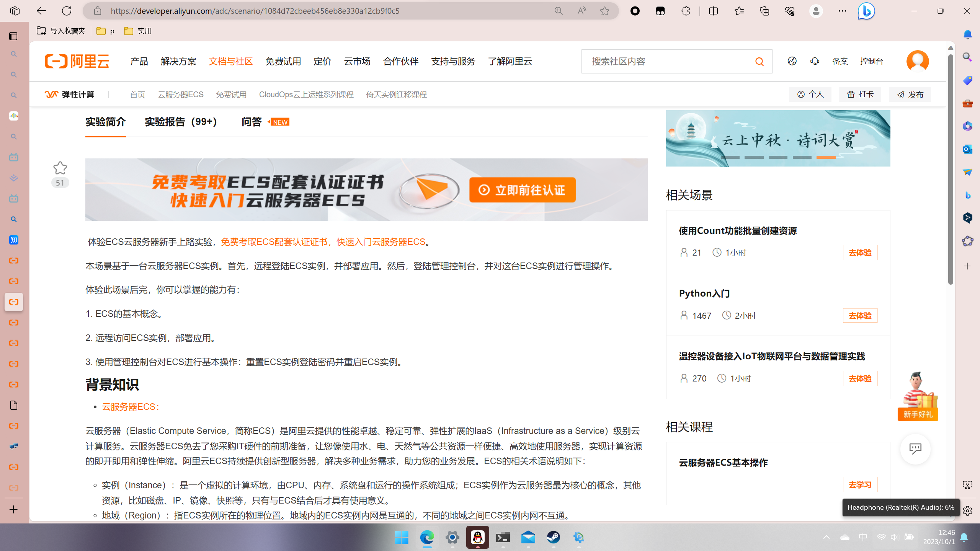This screenshot has width=980, height=551.
Task: Open the Edge sidebar notification bell
Action: (967, 34)
